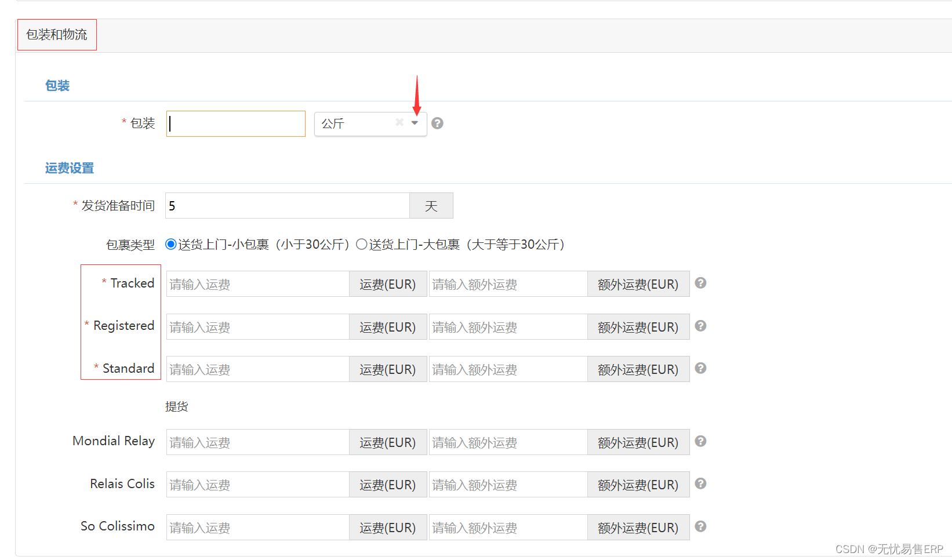Click Mondial Relay 请输入运费 input
The width and height of the screenshot is (952, 560).
coord(258,442)
